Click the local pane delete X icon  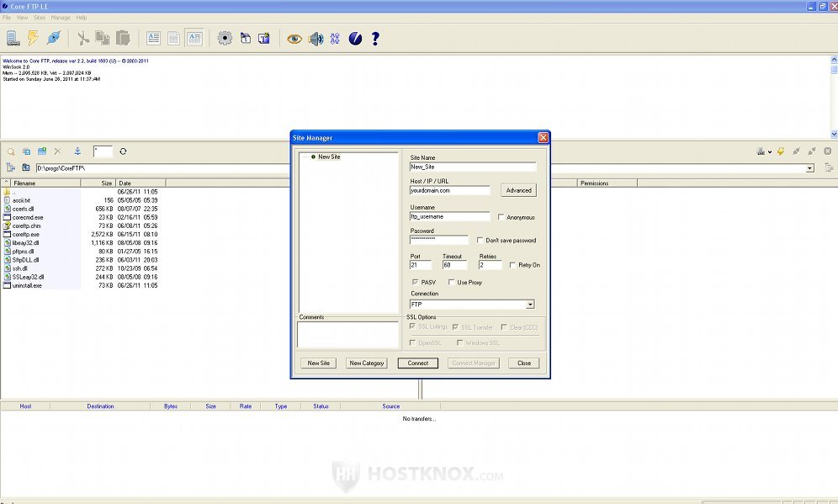point(58,151)
